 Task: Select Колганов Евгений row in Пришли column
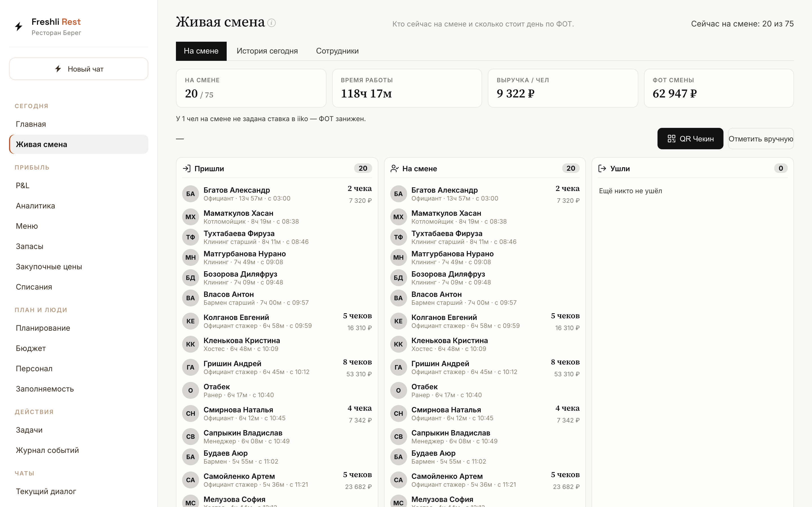[x=277, y=321]
